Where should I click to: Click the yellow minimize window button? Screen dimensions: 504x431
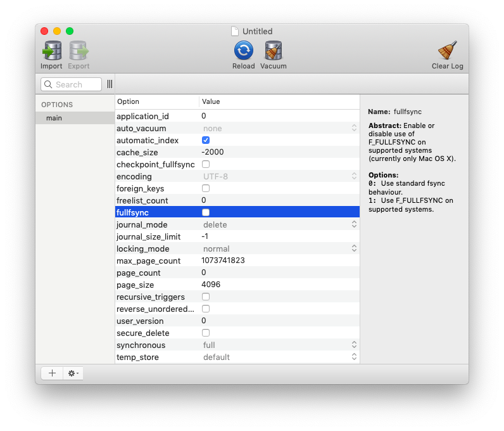pos(57,31)
